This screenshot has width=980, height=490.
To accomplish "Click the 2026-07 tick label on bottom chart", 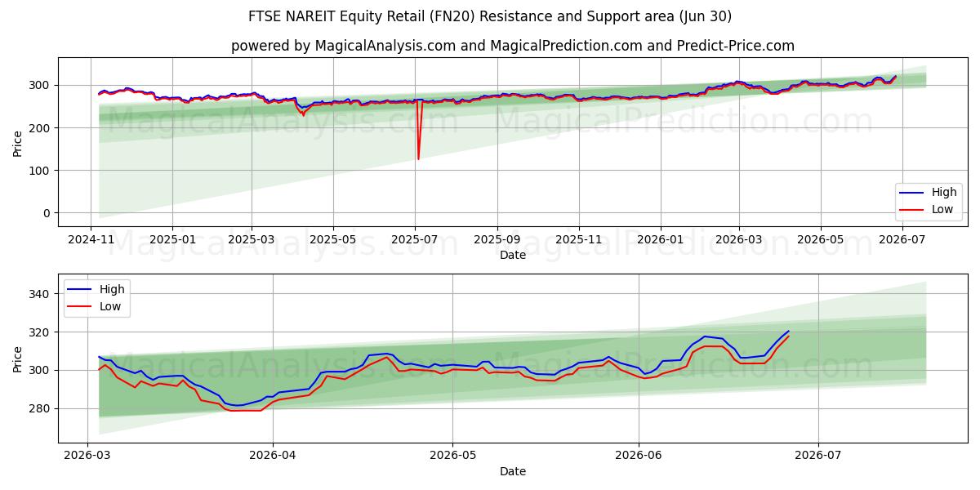I will pos(818,456).
